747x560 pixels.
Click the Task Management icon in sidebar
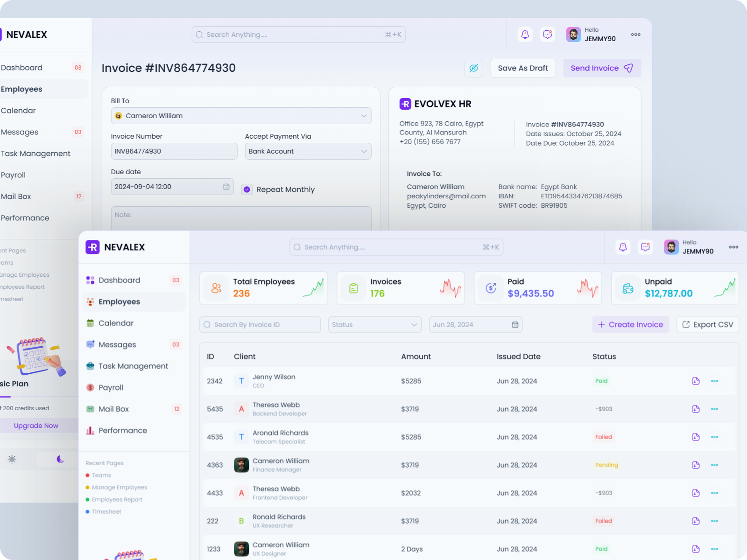(90, 366)
